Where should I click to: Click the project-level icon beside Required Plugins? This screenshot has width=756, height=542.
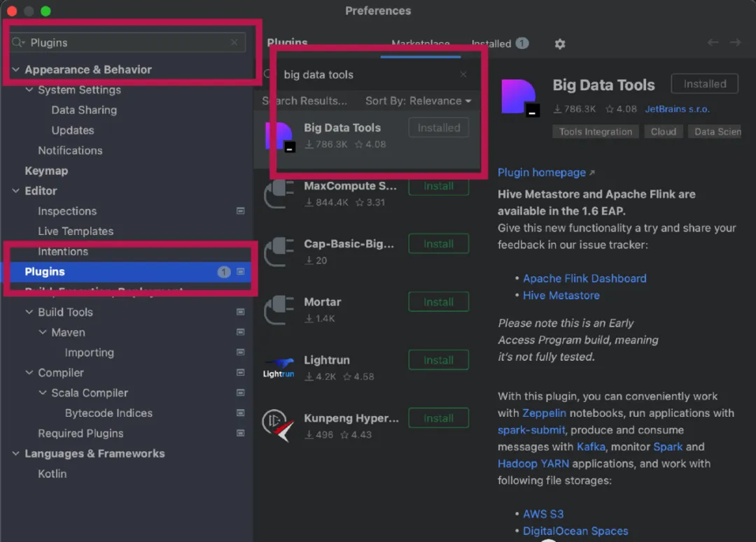240,433
